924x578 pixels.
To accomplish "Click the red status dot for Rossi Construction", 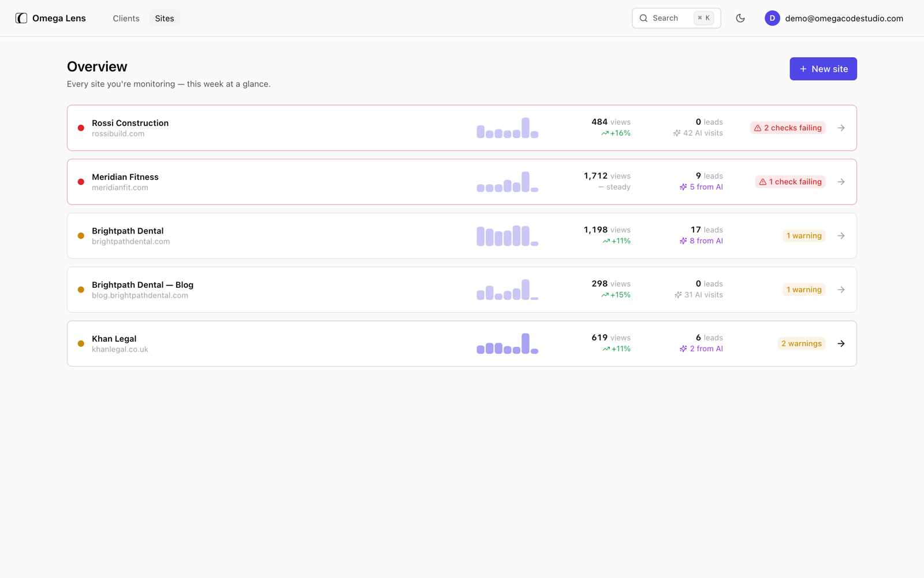I will coord(81,128).
